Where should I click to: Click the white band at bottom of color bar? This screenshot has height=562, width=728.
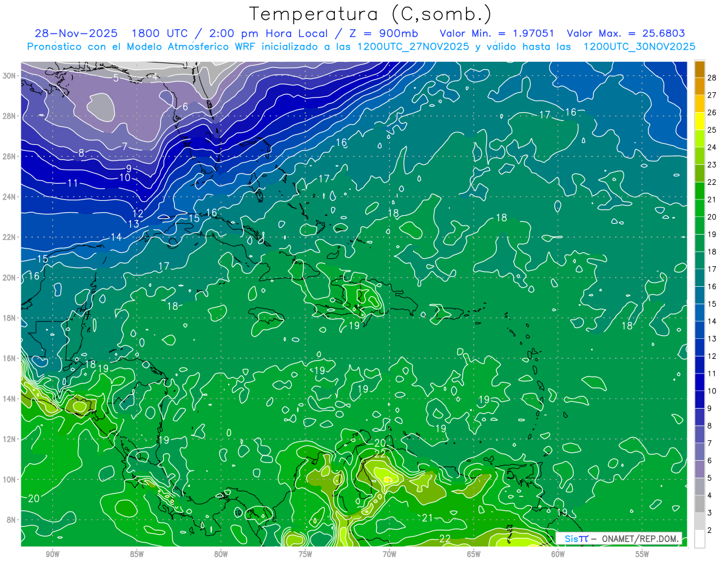(699, 539)
